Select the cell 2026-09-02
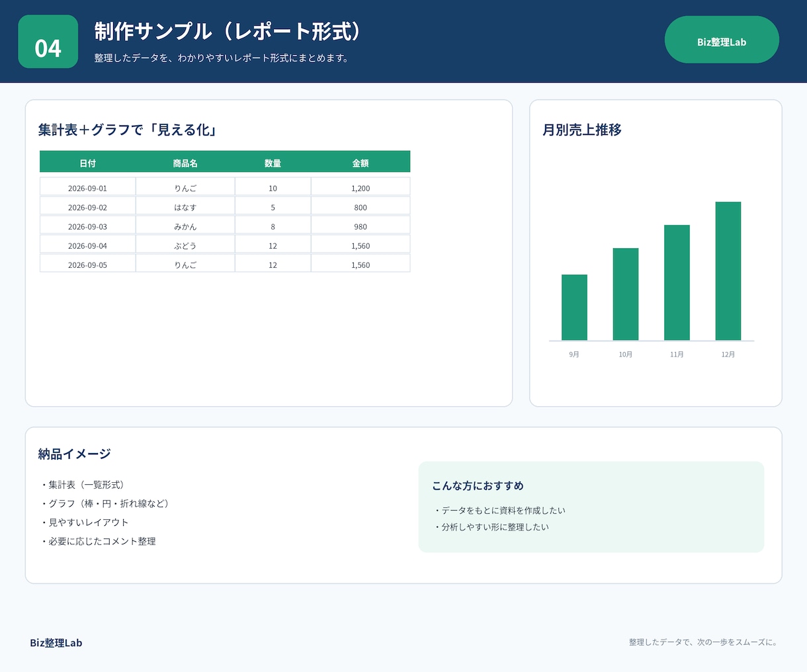807x672 pixels. point(87,207)
